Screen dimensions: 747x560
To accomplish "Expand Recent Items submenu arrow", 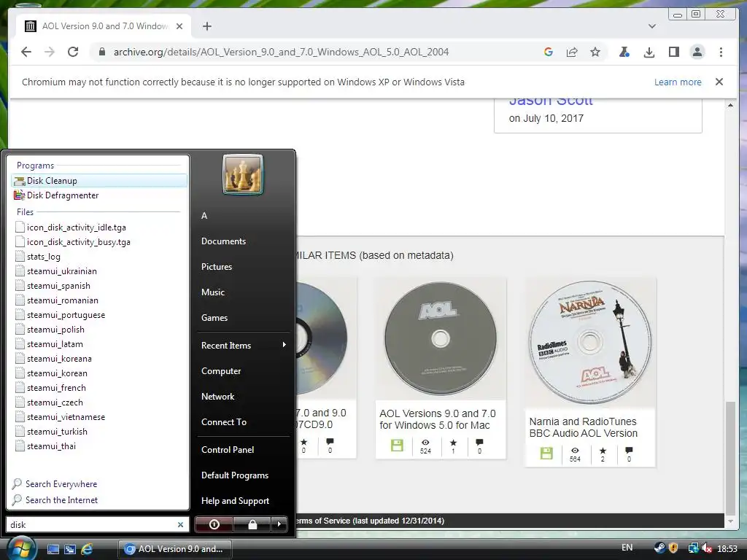I will (x=284, y=345).
